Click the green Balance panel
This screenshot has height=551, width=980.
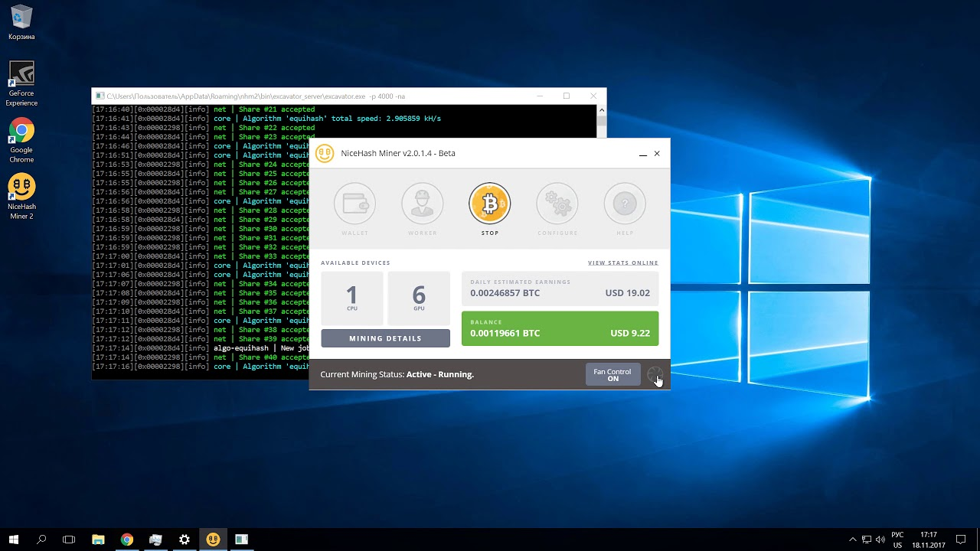(x=560, y=328)
